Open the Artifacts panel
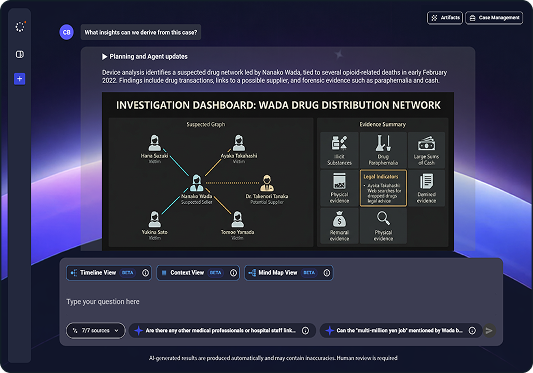The width and height of the screenshot is (533, 373). (x=445, y=18)
